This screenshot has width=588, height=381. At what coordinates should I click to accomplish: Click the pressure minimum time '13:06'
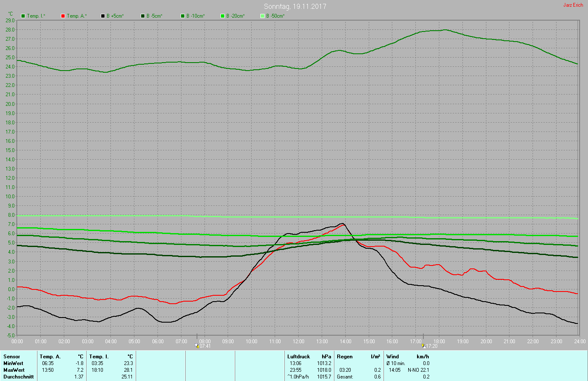(x=296, y=363)
